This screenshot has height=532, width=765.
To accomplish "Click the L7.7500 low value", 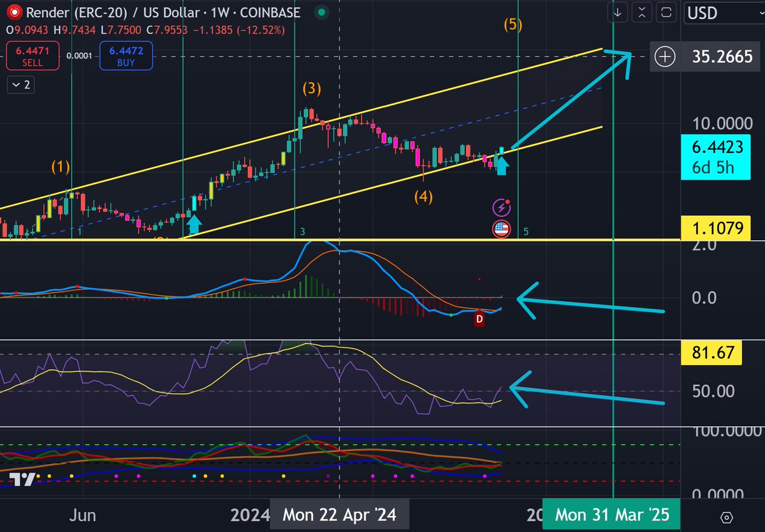I will click(121, 30).
